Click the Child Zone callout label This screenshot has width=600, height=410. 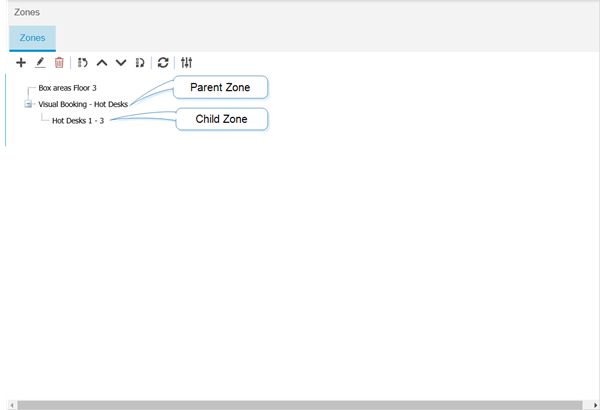click(x=222, y=119)
